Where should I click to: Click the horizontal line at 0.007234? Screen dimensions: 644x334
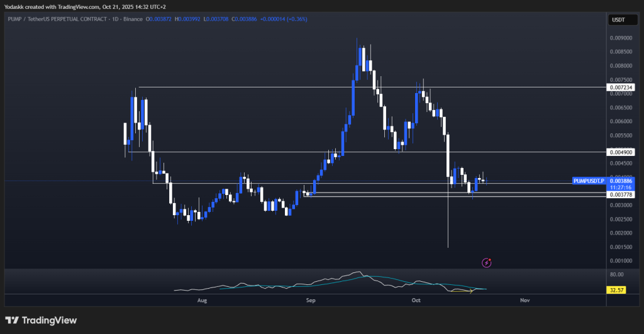click(252, 87)
